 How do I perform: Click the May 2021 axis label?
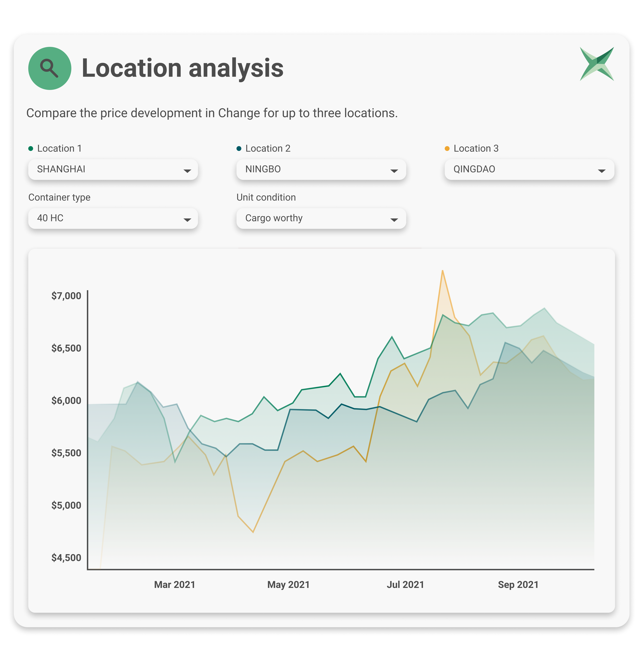click(288, 585)
